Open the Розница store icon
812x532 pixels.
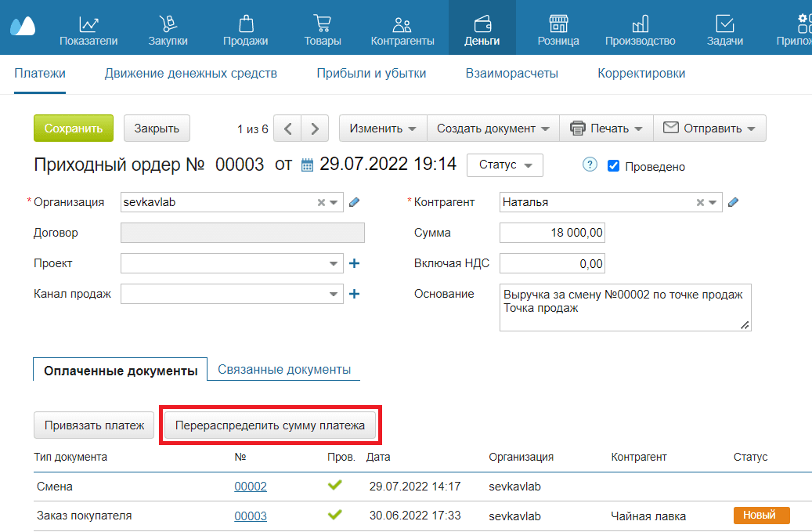click(x=558, y=24)
